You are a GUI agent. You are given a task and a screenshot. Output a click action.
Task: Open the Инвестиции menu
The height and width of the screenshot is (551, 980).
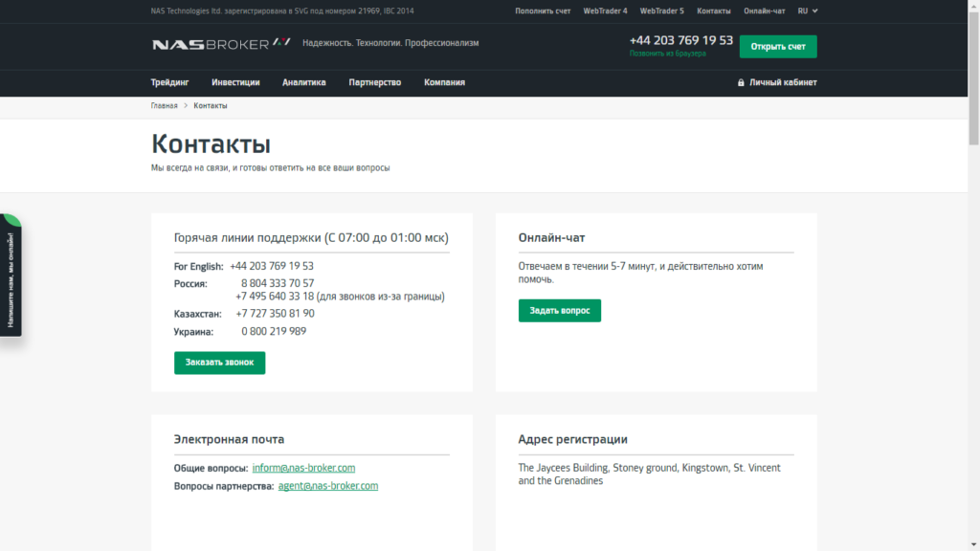coord(235,82)
